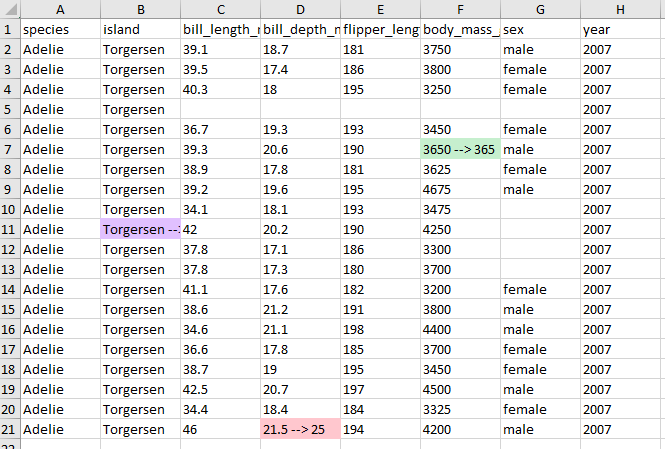This screenshot has height=449, width=665.
Task: Select row header 21
Action: click(x=9, y=429)
